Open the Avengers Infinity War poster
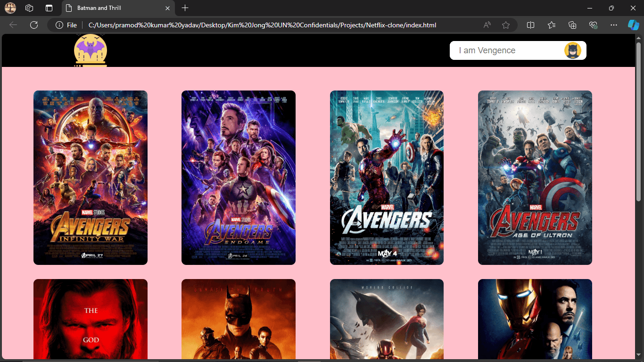644x362 pixels. point(91,178)
